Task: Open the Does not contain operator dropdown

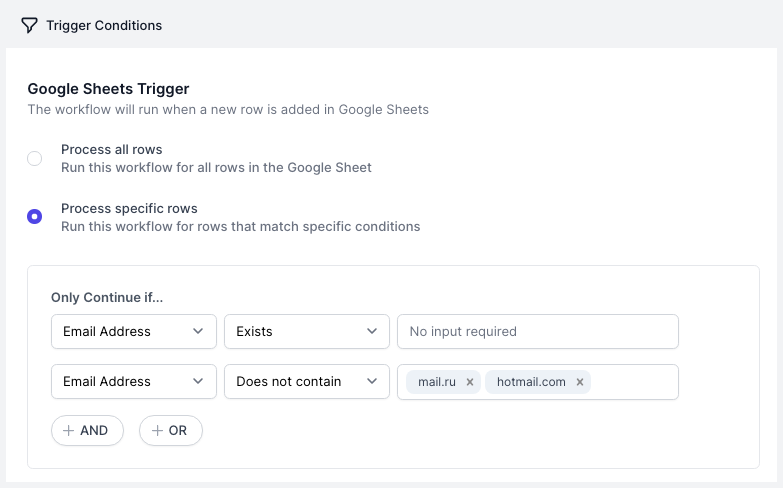Action: (307, 382)
